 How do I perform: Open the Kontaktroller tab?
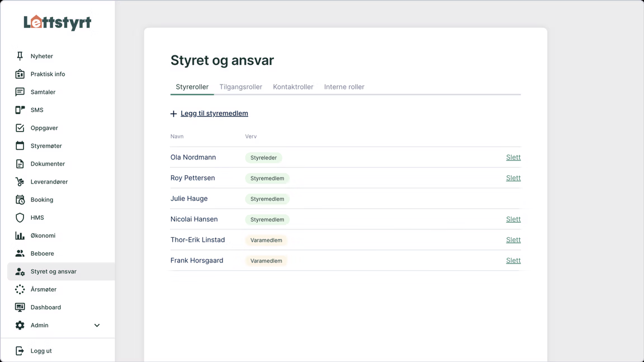tap(293, 87)
